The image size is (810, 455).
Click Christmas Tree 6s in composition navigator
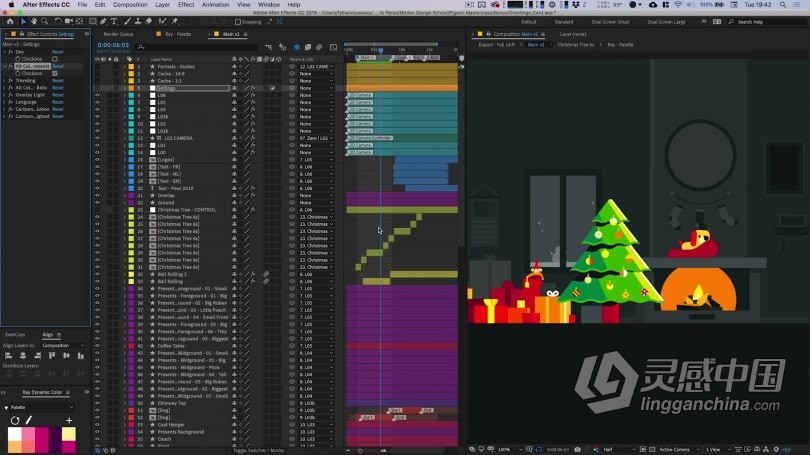(x=575, y=45)
